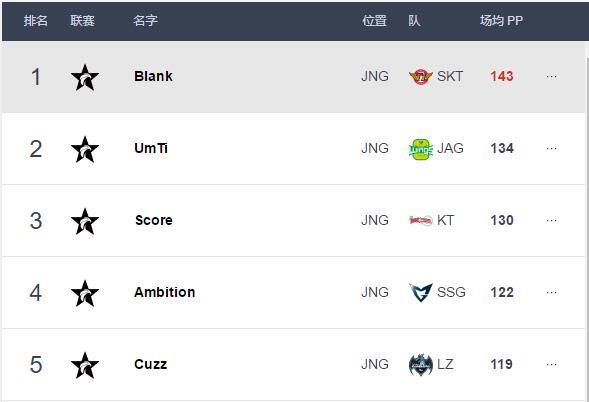The width and height of the screenshot is (589, 402).
Task: Click league star icon in Blank's row
Action: 85,77
